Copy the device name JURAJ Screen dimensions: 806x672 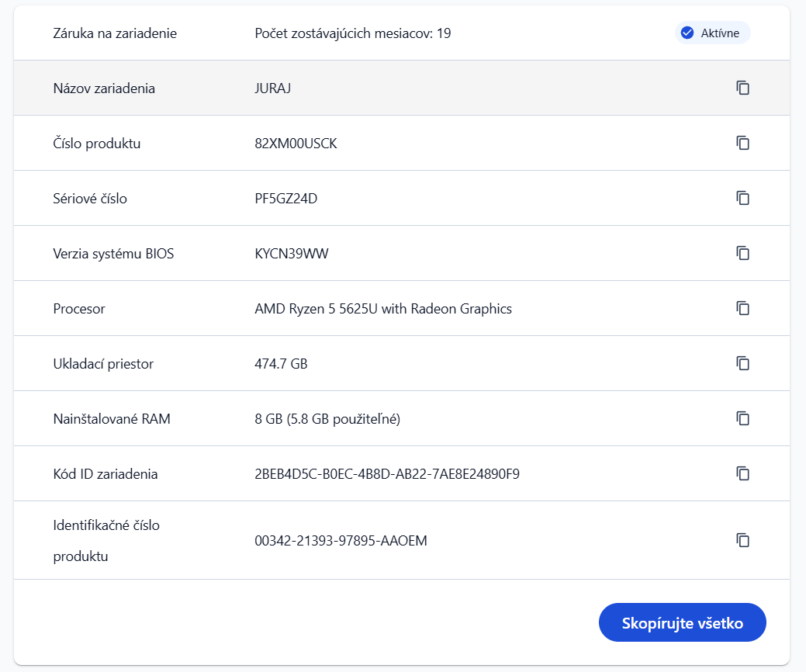(742, 88)
